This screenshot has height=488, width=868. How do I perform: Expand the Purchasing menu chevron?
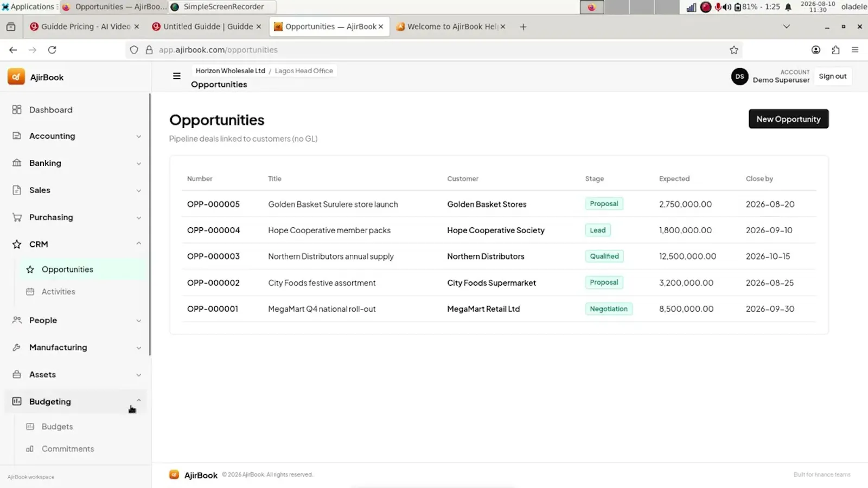pyautogui.click(x=139, y=217)
